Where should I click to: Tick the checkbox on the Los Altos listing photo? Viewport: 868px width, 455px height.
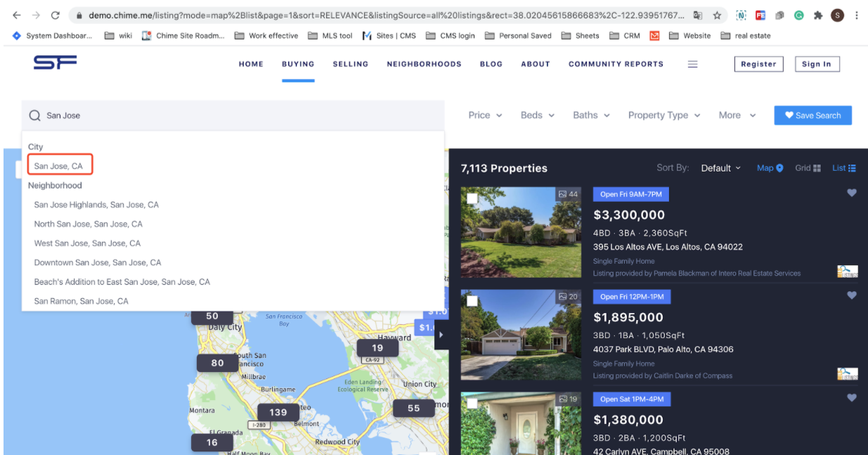pos(472,198)
